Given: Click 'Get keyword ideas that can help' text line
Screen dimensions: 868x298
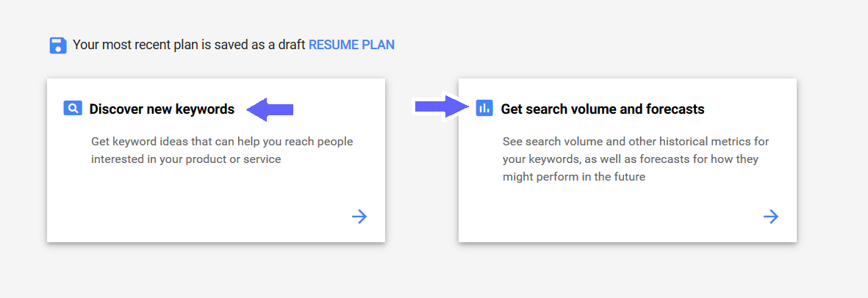Looking at the screenshot, I should coord(222,142).
